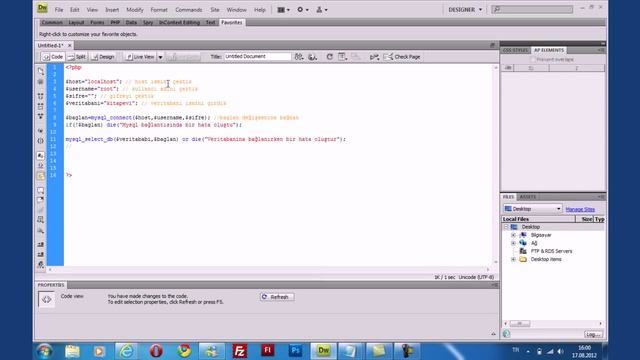640x360 pixels.
Task: Open the View Options icon menu
Action: (342, 57)
